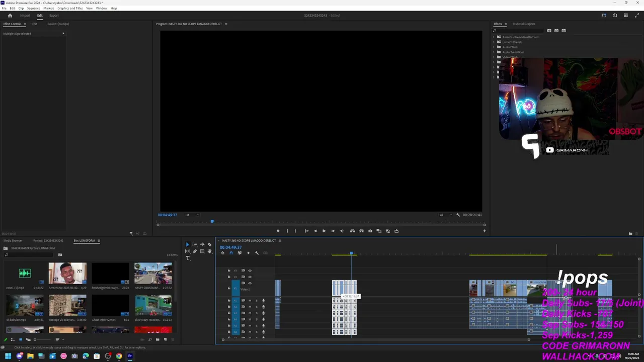The height and width of the screenshot is (362, 644).
Task: Open playback resolution Full dropdown
Action: point(445,215)
